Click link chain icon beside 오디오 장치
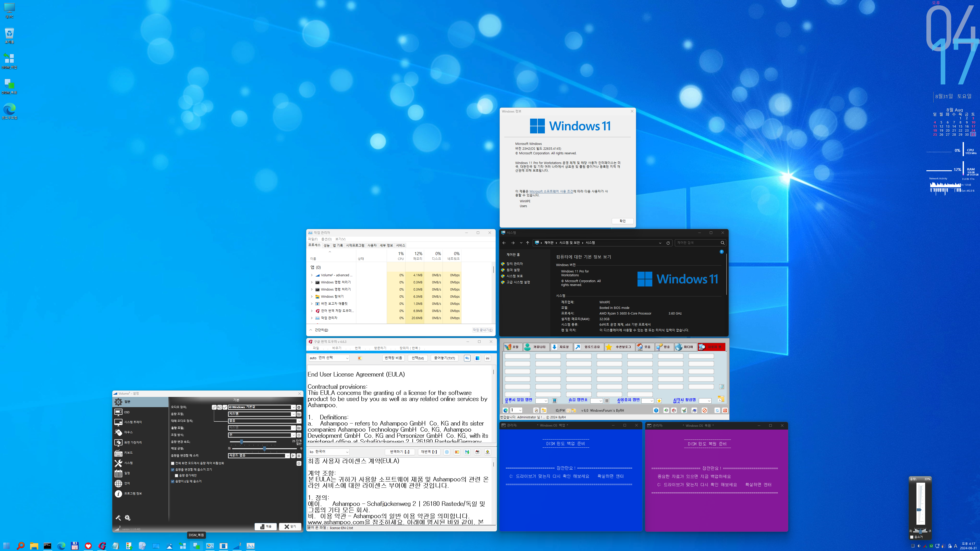 click(214, 407)
